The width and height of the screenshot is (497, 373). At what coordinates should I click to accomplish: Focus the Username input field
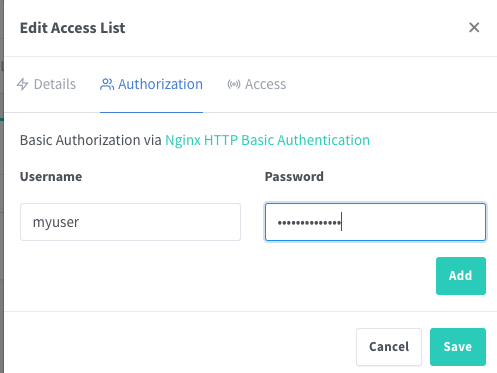click(130, 222)
